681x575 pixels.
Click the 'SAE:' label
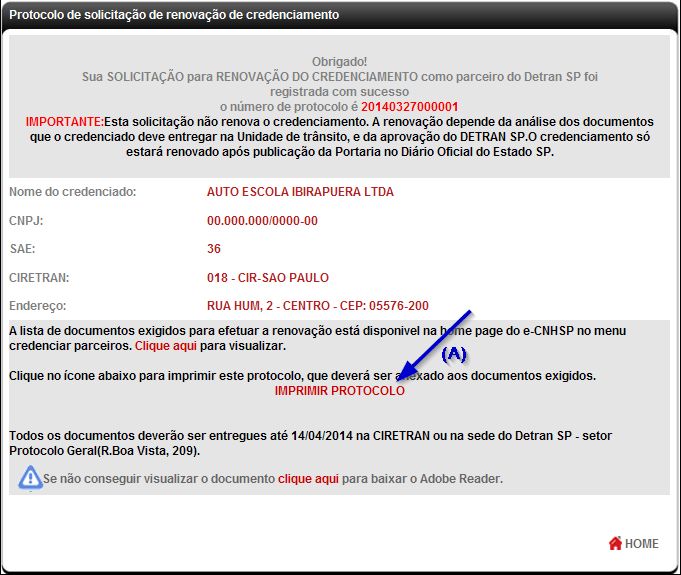(22, 248)
